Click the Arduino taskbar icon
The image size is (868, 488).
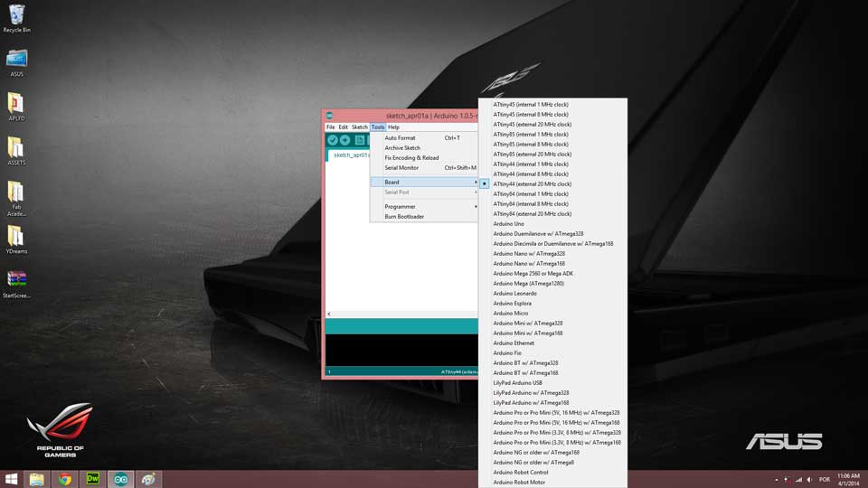tap(120, 479)
